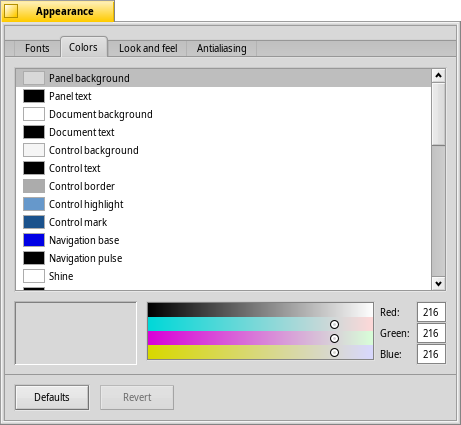The height and width of the screenshot is (425, 461).
Task: Click the scroll up arrow of color list
Action: [x=438, y=76]
